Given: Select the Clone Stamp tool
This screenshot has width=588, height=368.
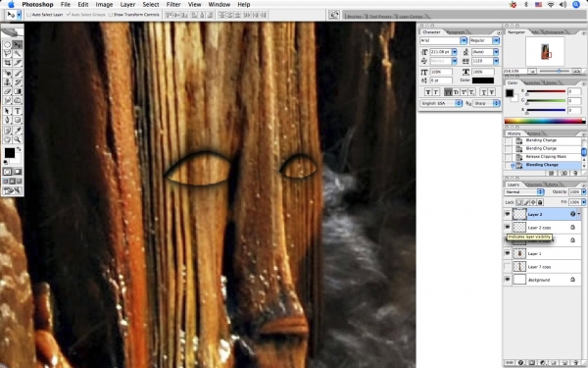Looking at the screenshot, I should [x=7, y=82].
